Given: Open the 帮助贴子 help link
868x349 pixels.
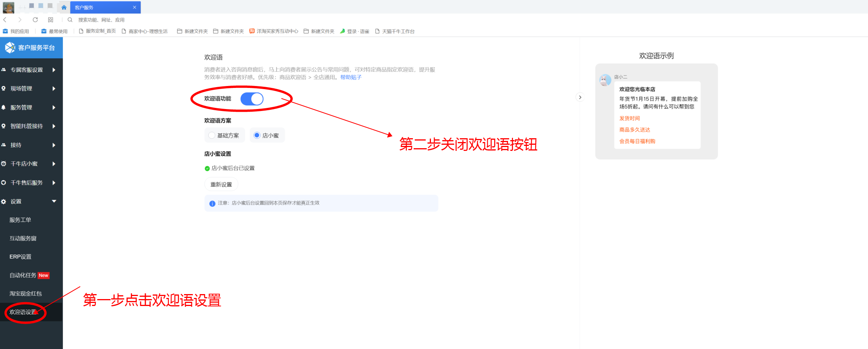Looking at the screenshot, I should point(351,77).
